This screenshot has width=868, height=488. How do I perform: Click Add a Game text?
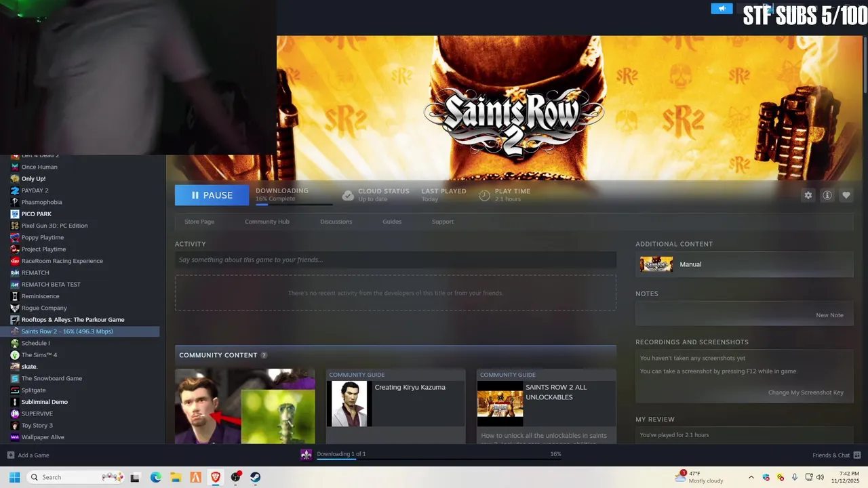[x=33, y=455]
